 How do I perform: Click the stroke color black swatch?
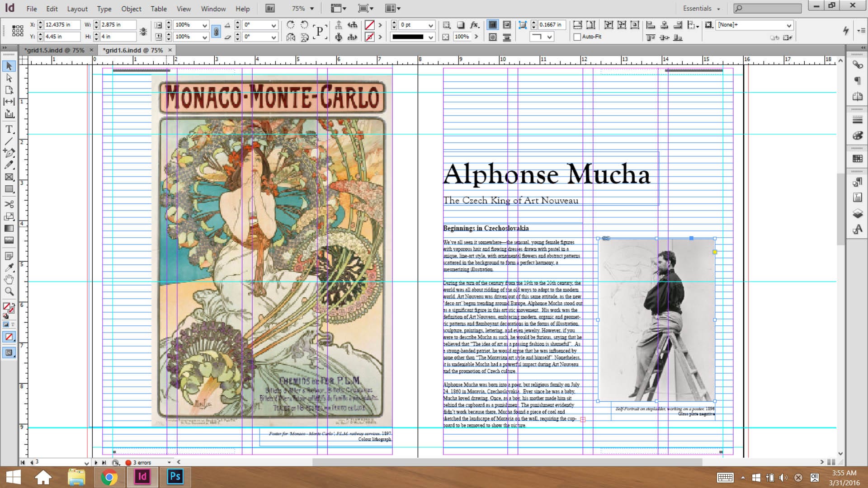click(x=408, y=37)
